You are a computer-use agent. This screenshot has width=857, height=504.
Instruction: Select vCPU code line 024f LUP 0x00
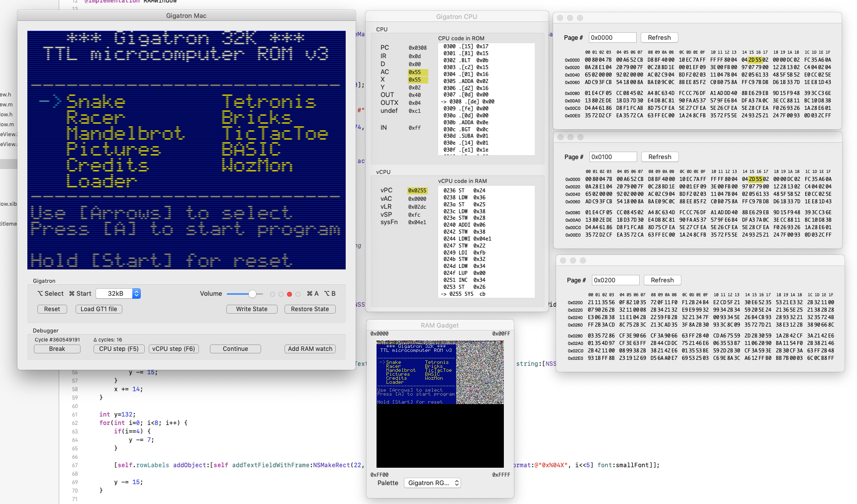(x=465, y=273)
